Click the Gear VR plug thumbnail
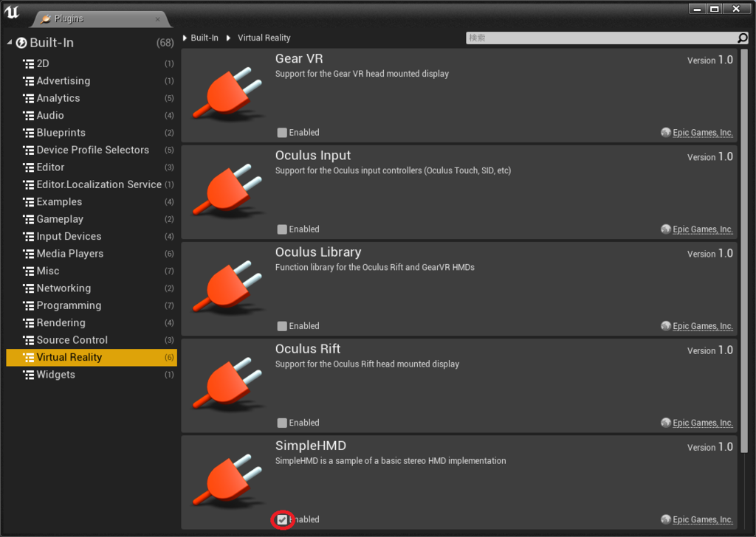Image resolution: width=756 pixels, height=537 pixels. pos(228,93)
